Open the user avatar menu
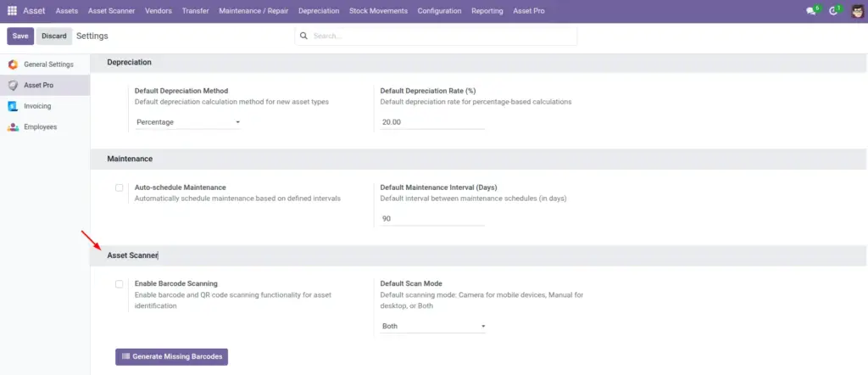Image resolution: width=868 pixels, height=375 pixels. pos(857,10)
